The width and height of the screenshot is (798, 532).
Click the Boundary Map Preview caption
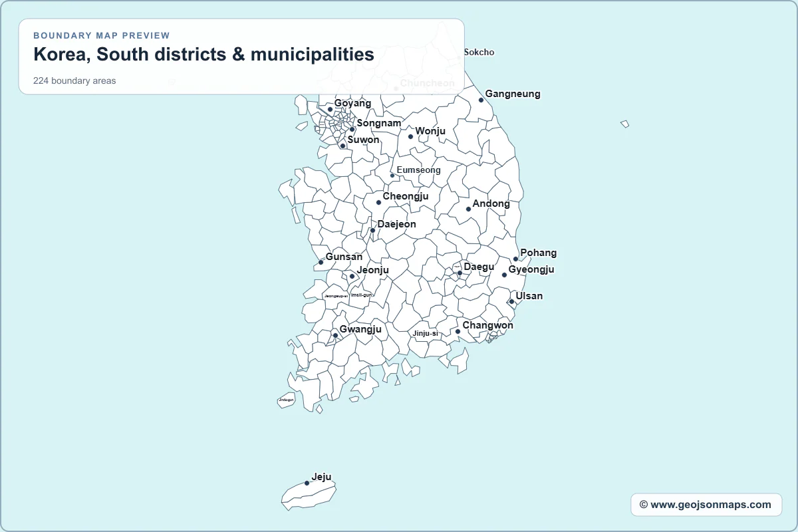[102, 35]
